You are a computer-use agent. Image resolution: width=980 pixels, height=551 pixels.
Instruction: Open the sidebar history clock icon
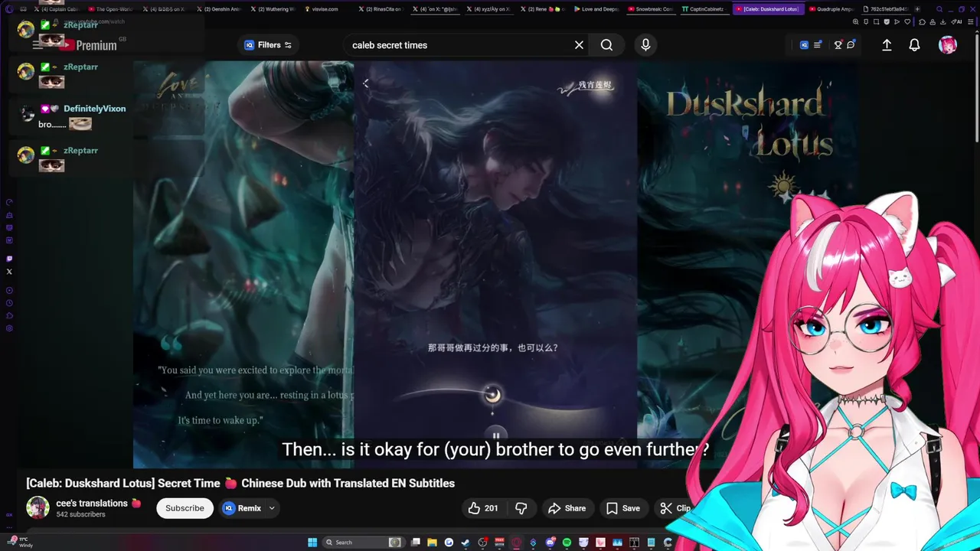9,303
